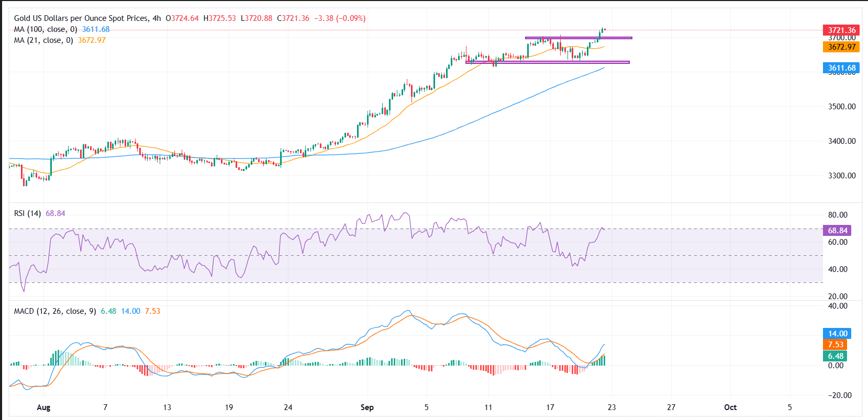The image size is (868, 420).
Task: Click the blue 14.00 MACD value tag
Action: point(837,334)
